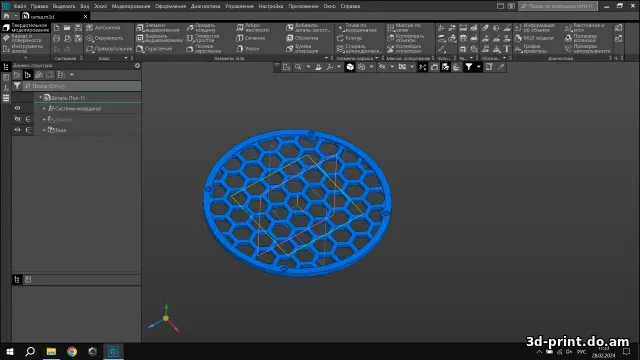Select the Окружность circle tool

pos(105,38)
